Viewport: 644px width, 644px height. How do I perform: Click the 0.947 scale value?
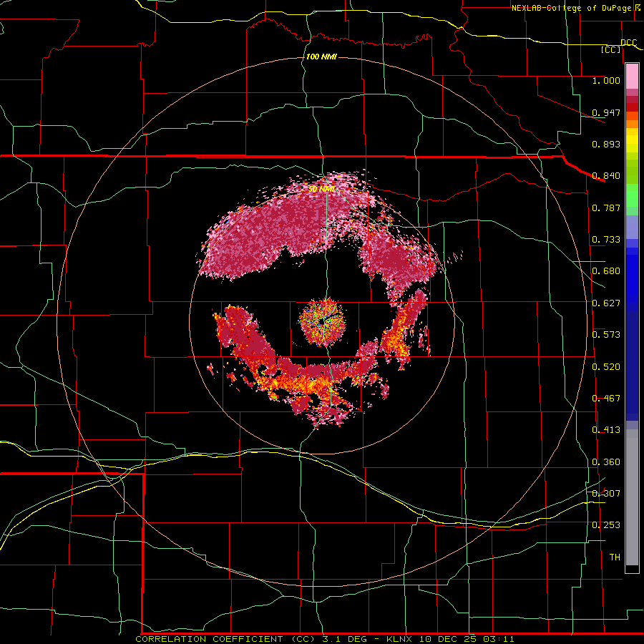click(606, 112)
